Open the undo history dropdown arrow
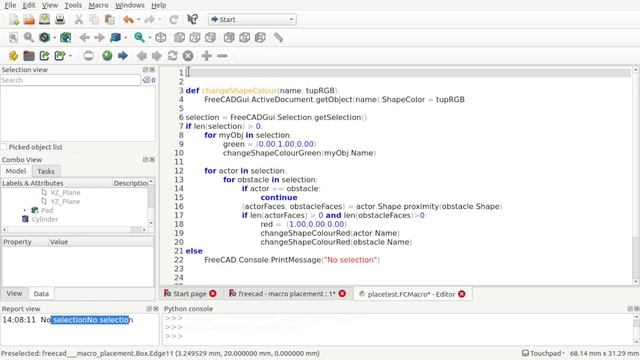 139,20
